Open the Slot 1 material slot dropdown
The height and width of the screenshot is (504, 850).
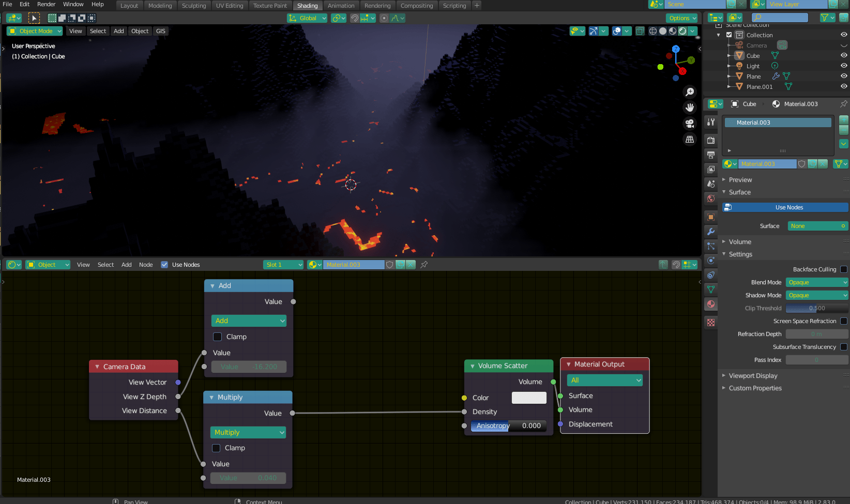click(283, 264)
